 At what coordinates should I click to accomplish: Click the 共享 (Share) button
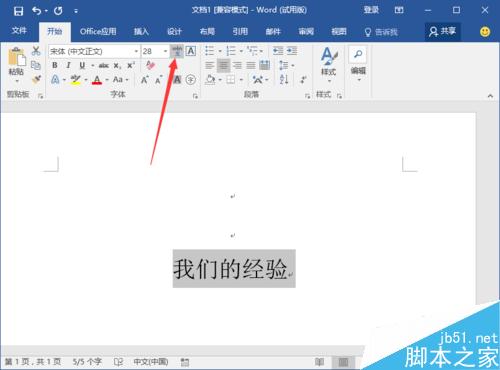[442, 32]
